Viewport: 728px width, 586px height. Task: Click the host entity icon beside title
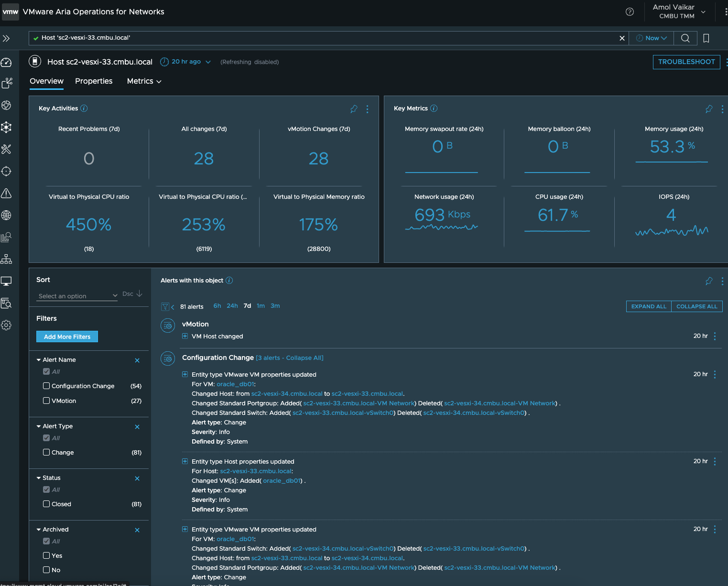(35, 62)
